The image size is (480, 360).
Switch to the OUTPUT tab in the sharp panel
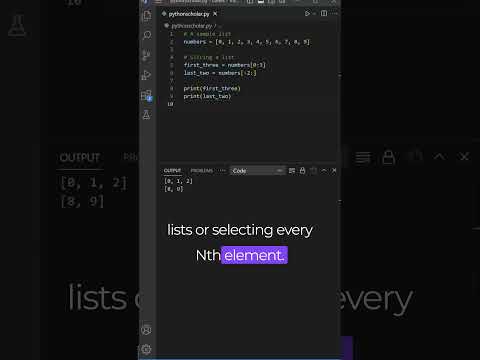tap(172, 171)
